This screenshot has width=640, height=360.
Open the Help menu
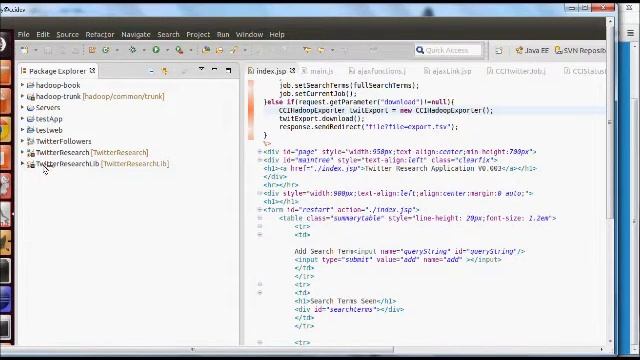point(277,34)
